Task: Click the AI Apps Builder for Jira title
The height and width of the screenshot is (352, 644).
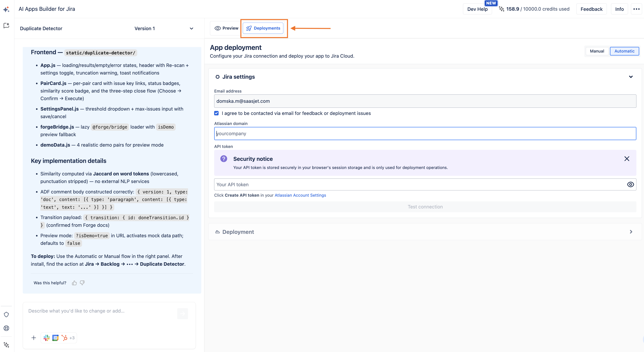Action: pyautogui.click(x=47, y=9)
